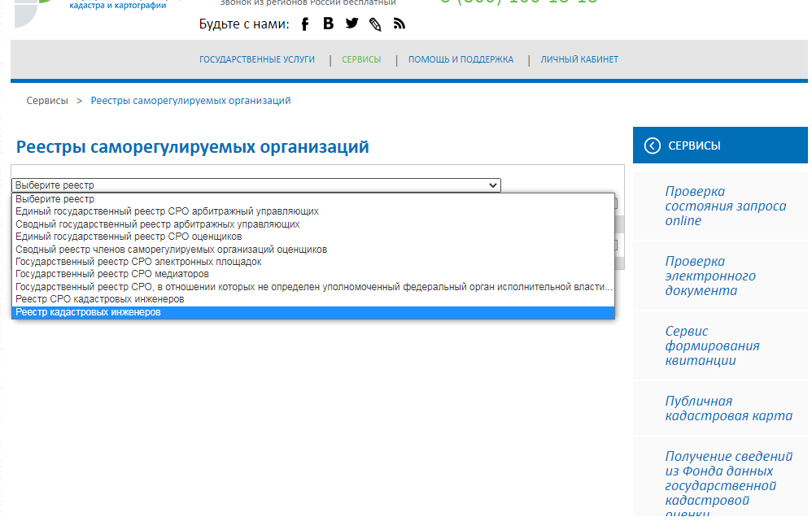
Task: Select 'Реестр кадастровых инженеров' option
Action: 88,312
